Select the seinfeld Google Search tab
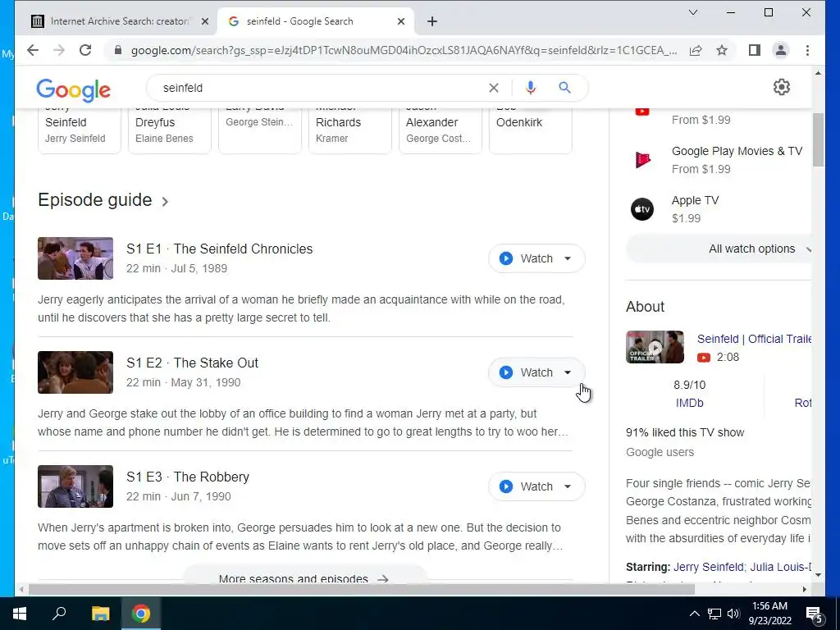This screenshot has width=840, height=630. 316,21
